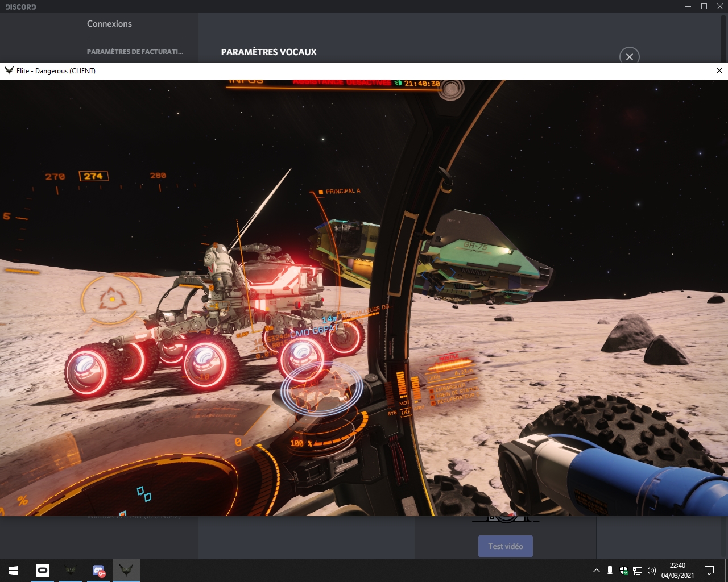Open the Windows Start menu

coord(14,570)
